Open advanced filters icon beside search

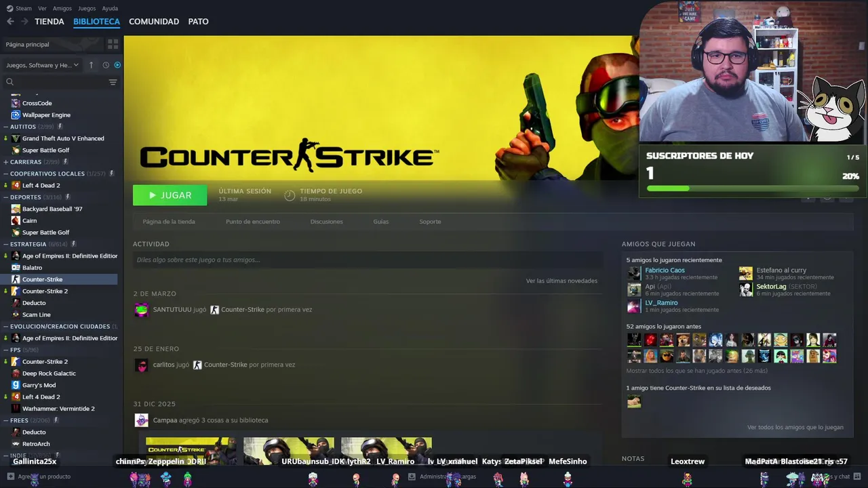tap(113, 82)
